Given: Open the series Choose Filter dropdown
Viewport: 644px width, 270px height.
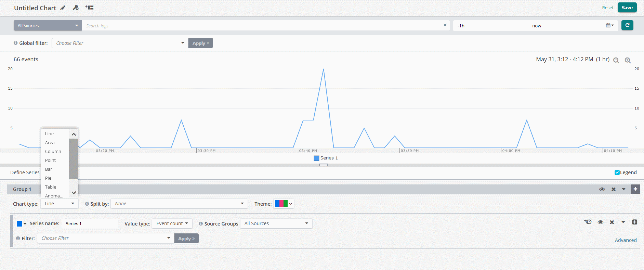Looking at the screenshot, I should (106, 238).
